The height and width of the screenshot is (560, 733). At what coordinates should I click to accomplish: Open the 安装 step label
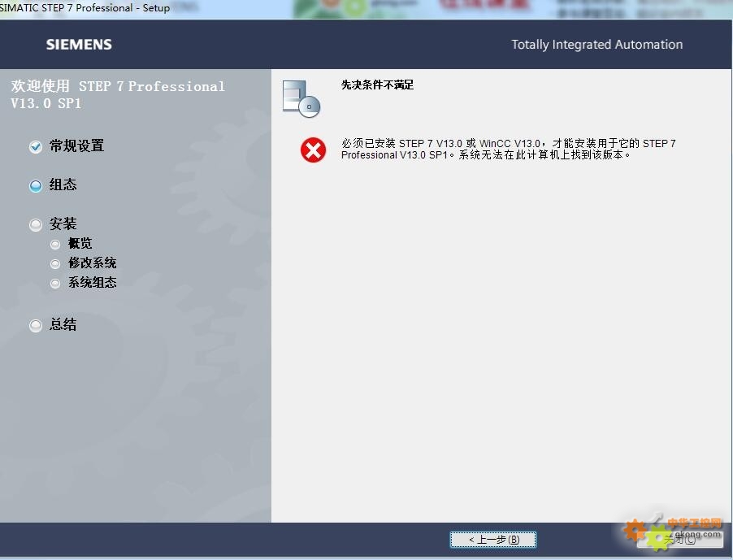pyautogui.click(x=63, y=224)
